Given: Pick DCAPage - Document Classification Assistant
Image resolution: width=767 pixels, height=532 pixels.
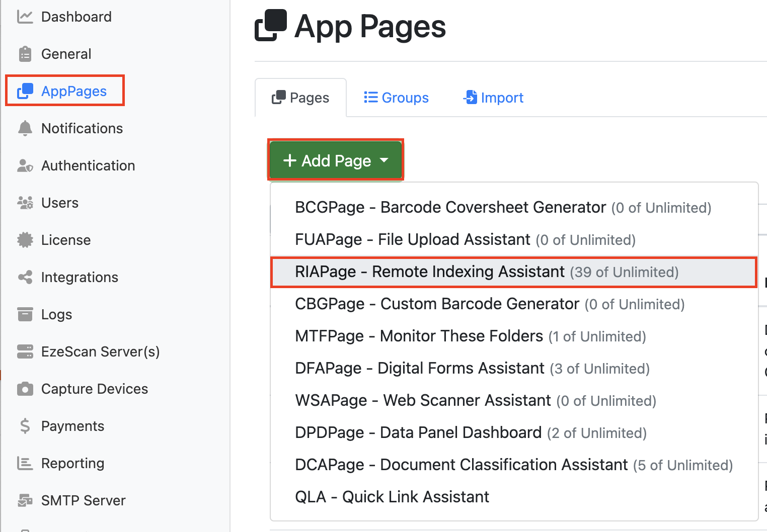Looking at the screenshot, I should click(x=513, y=465).
